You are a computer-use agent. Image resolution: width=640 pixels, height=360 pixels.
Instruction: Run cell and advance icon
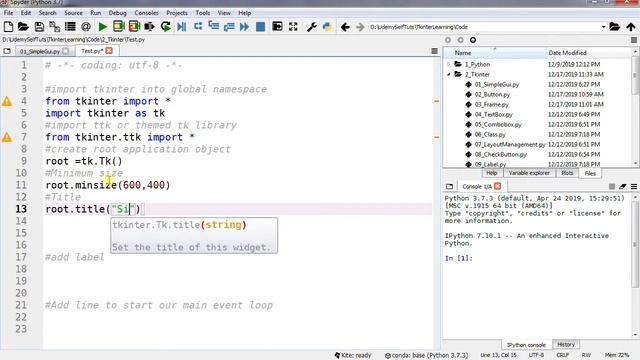pos(134,27)
